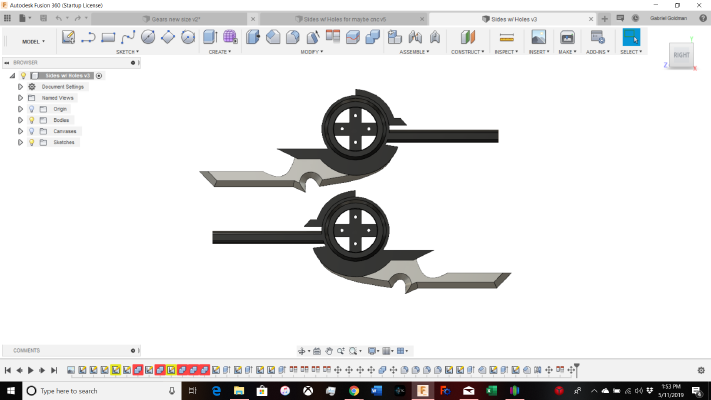This screenshot has width=711, height=400.
Task: Toggle visibility of Canvases folder
Action: (x=32, y=131)
